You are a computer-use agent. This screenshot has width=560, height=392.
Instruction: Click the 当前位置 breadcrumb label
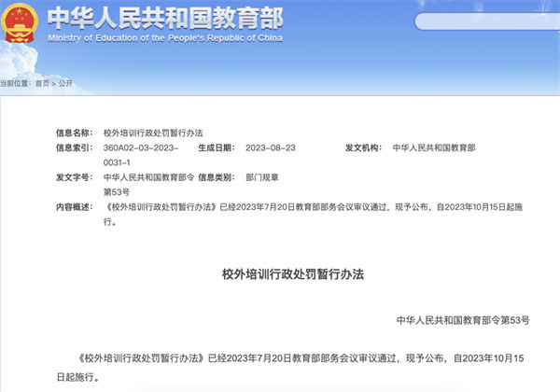(x=15, y=84)
